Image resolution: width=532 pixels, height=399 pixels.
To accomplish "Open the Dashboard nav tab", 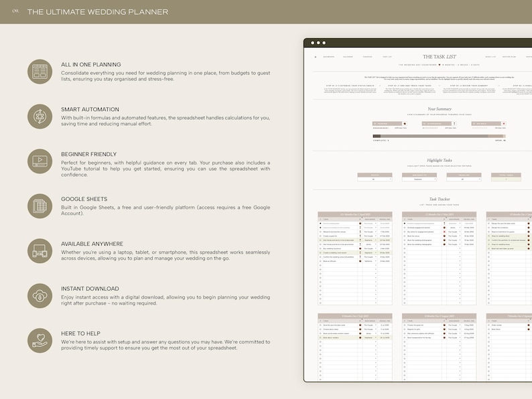I will click(x=329, y=57).
